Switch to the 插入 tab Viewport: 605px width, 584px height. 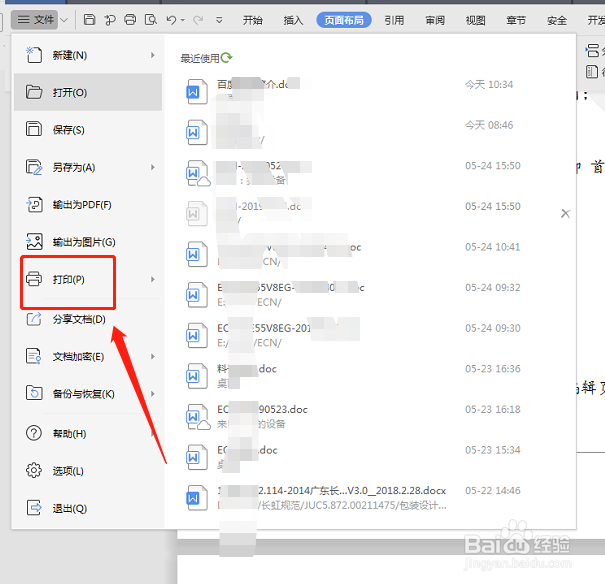(x=293, y=20)
